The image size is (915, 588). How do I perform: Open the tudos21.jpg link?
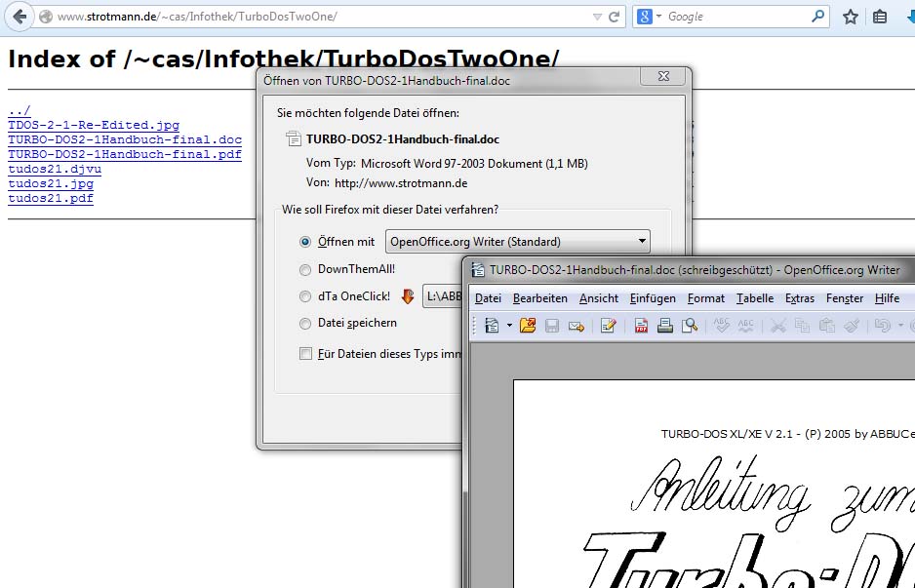click(51, 183)
